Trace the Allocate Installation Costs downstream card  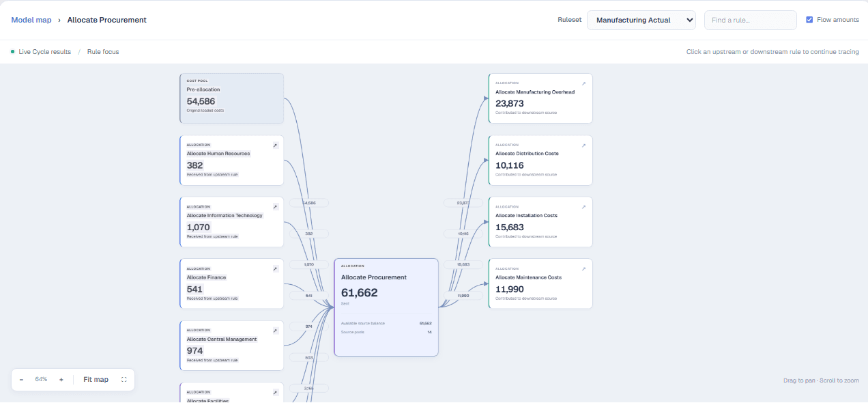(x=540, y=222)
